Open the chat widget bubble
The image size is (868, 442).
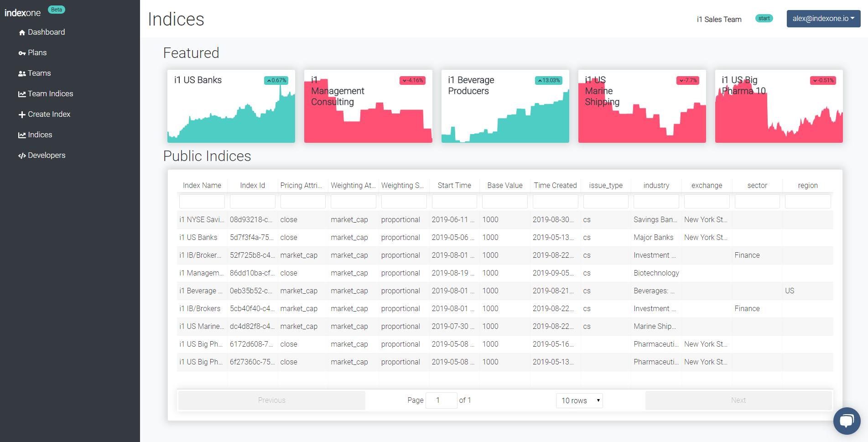coord(847,421)
